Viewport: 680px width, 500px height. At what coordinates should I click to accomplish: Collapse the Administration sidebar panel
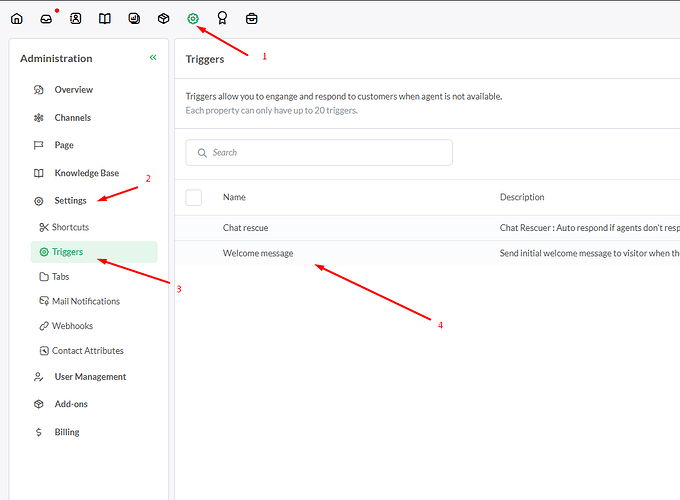click(x=153, y=58)
